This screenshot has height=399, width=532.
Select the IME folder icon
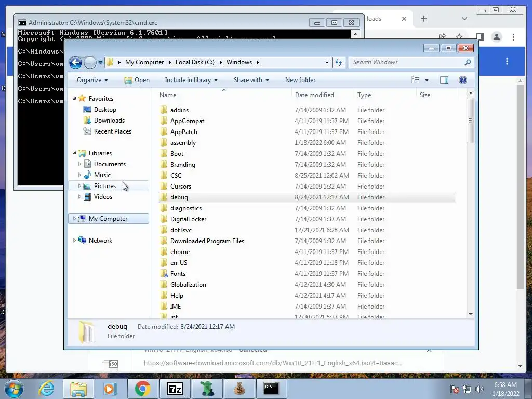[x=164, y=307]
